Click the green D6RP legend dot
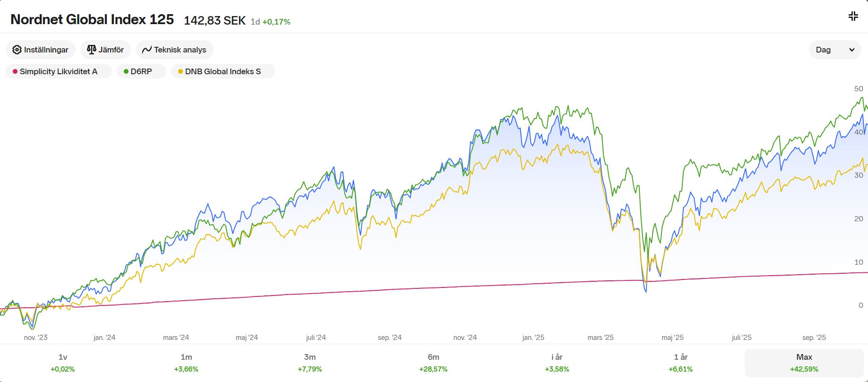This screenshot has width=868, height=382. [126, 71]
